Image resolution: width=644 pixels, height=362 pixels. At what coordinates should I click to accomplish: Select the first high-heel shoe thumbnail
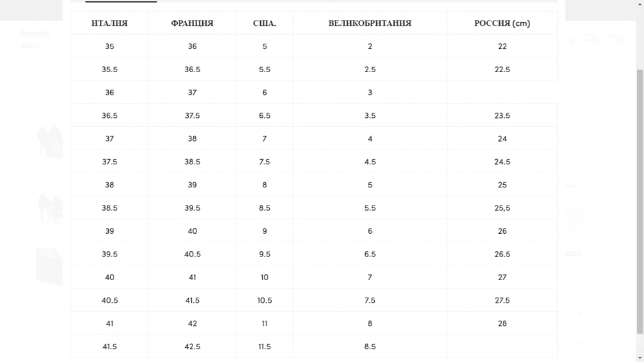click(x=50, y=142)
